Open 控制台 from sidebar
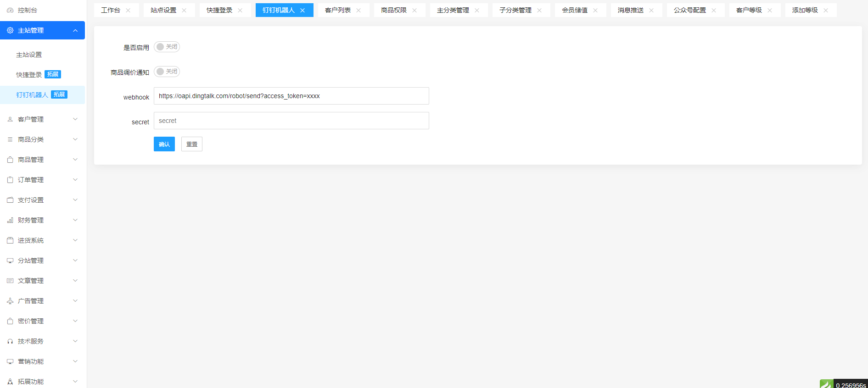Viewport: 868px width, 388px height. pos(42,10)
